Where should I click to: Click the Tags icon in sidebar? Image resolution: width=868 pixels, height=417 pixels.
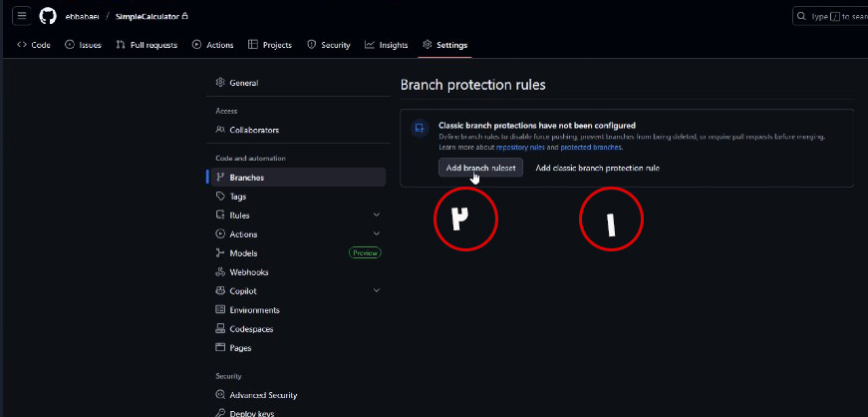(x=220, y=197)
